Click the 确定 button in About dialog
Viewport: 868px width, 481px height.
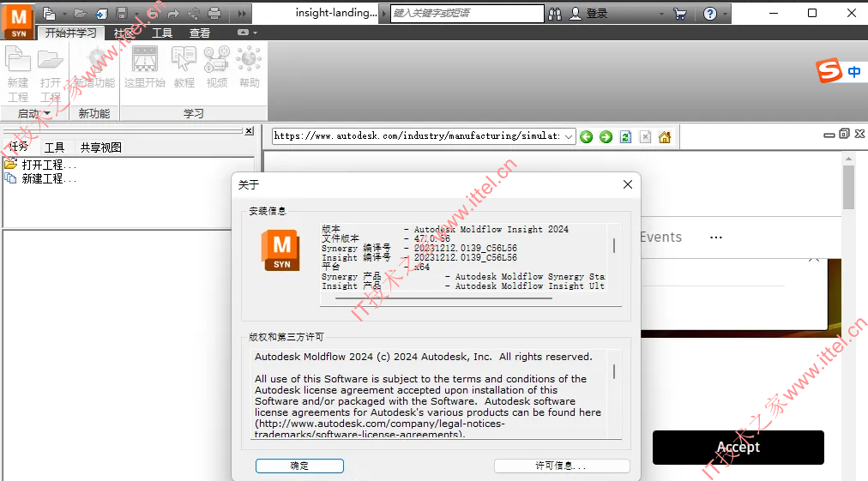pyautogui.click(x=299, y=466)
